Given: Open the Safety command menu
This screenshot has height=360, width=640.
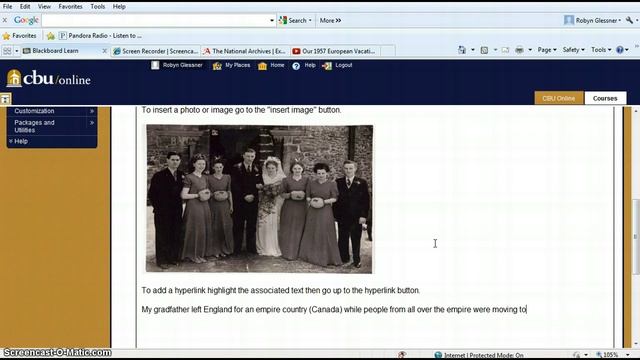Looking at the screenshot, I should 573,50.
